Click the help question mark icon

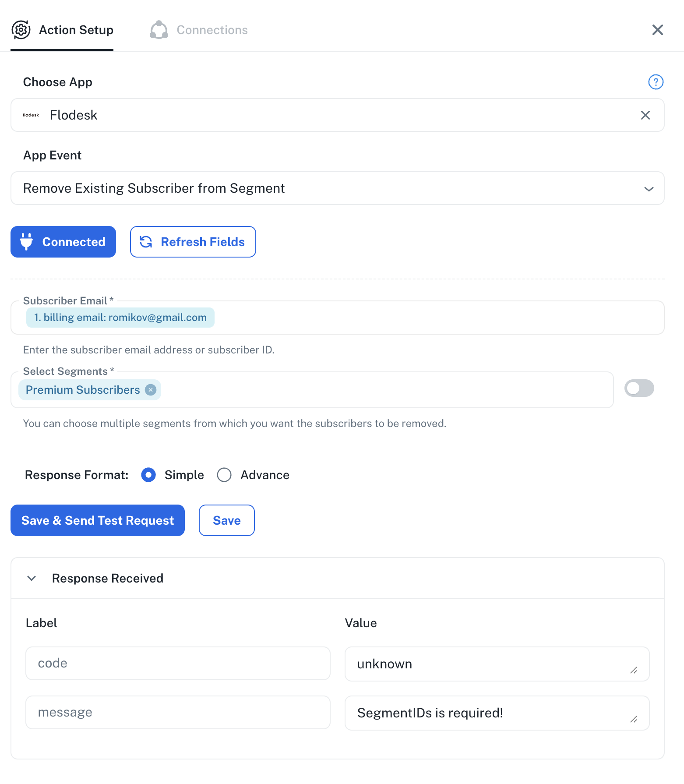656,82
